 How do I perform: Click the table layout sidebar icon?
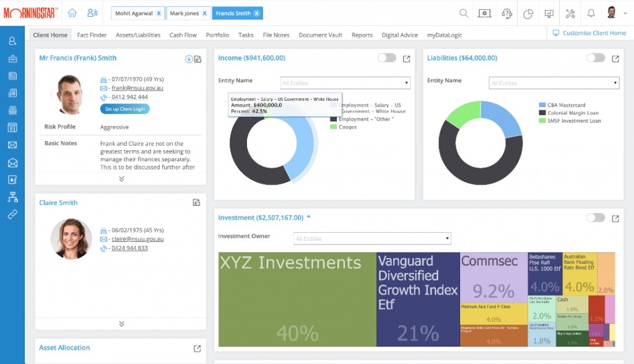coord(12,128)
